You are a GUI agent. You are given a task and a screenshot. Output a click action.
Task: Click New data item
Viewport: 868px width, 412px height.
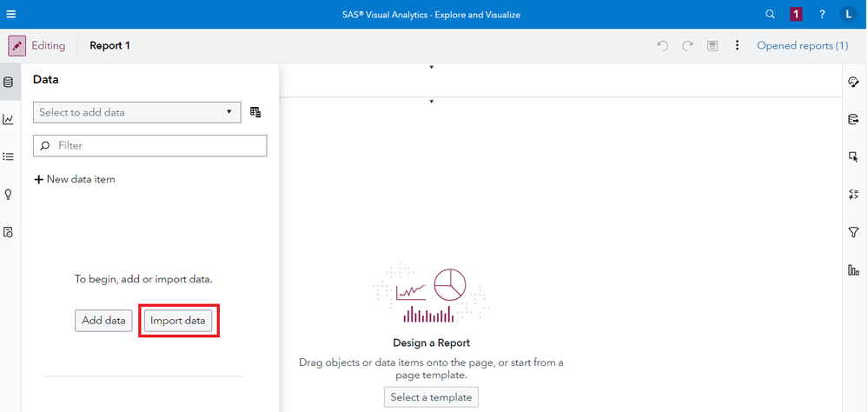pos(75,179)
